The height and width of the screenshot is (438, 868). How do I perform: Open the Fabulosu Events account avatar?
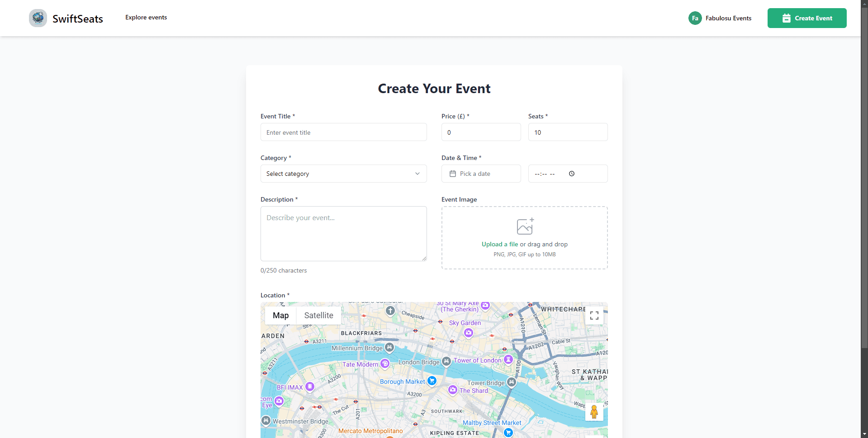coord(695,18)
